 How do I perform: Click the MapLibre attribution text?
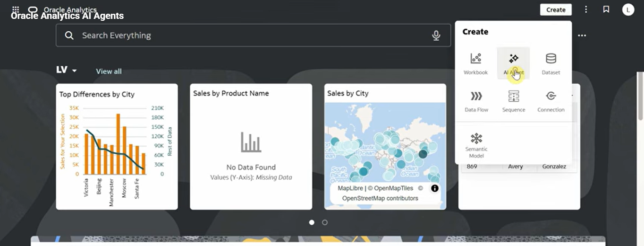coord(350,188)
